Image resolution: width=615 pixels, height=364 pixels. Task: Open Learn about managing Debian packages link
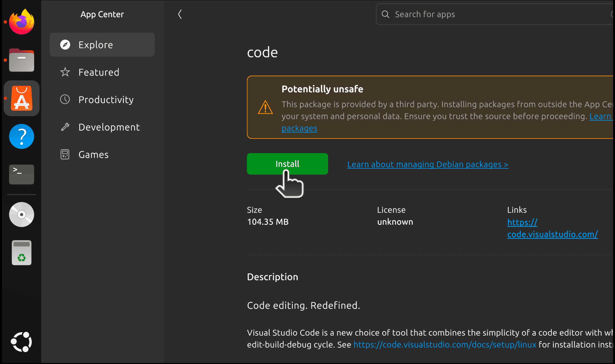[428, 164]
